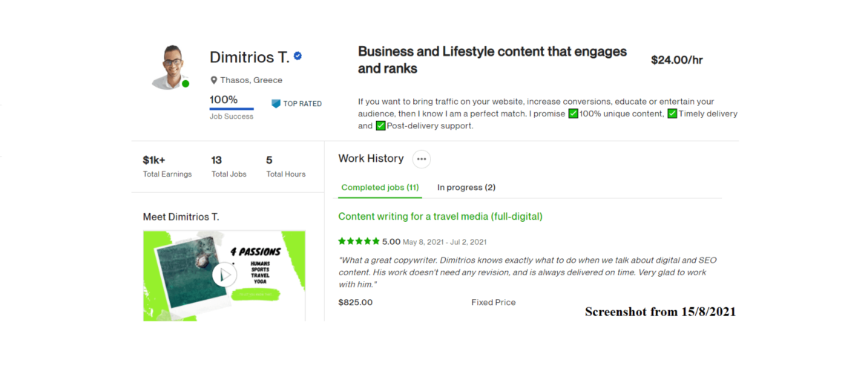Viewport: 868px width, 377px height.
Task: Open the Content writing for a travel media job
Action: (x=440, y=217)
